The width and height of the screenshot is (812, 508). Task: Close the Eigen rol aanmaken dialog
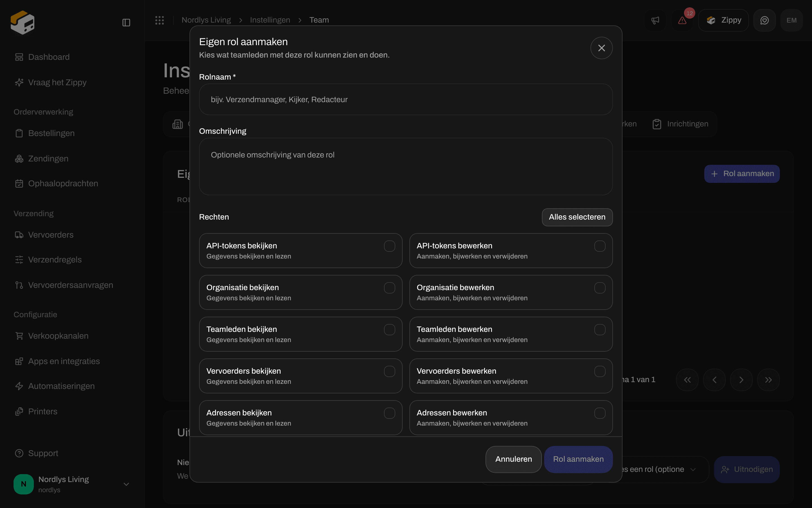[601, 48]
